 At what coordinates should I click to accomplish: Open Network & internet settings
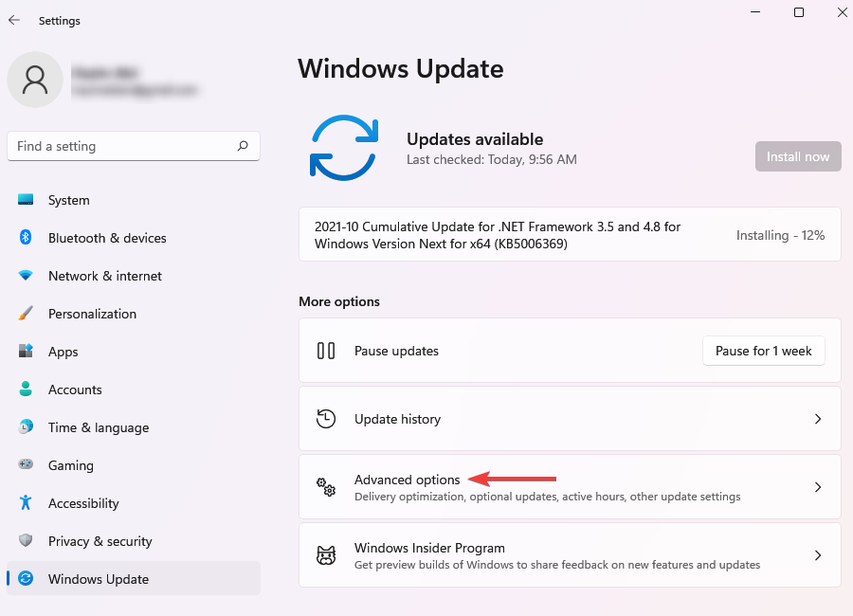pyautogui.click(x=134, y=276)
